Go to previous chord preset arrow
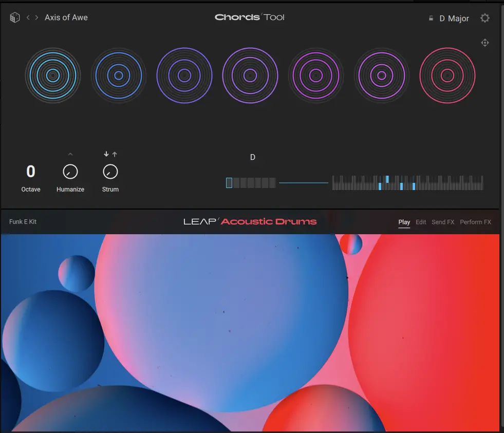Screen dimensions: 504x433 28,17
